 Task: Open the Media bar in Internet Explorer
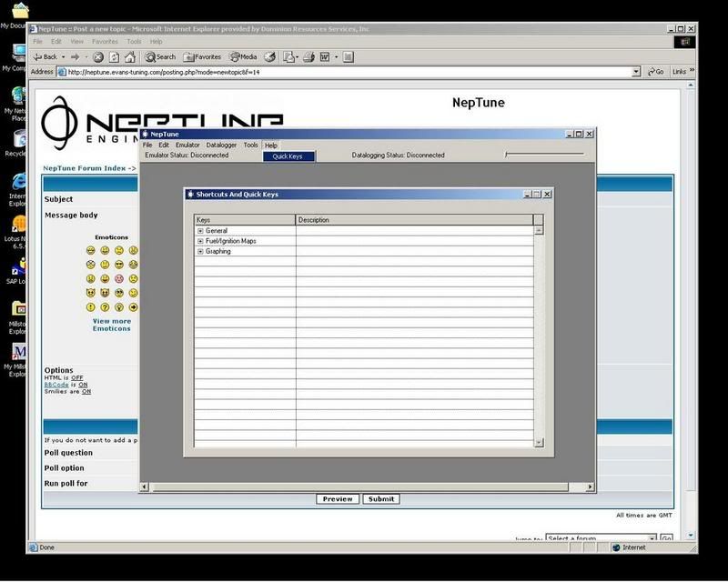pyautogui.click(x=243, y=57)
